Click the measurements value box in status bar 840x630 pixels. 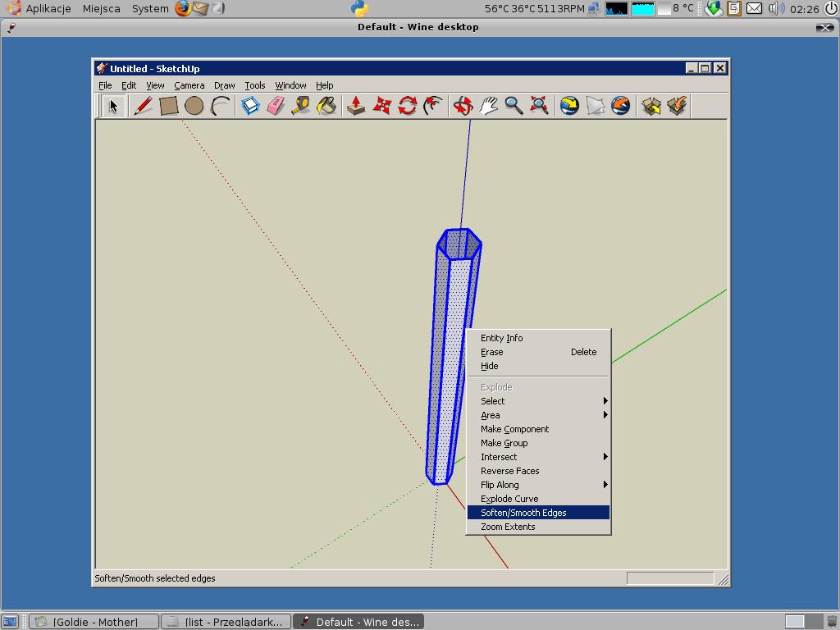670,578
